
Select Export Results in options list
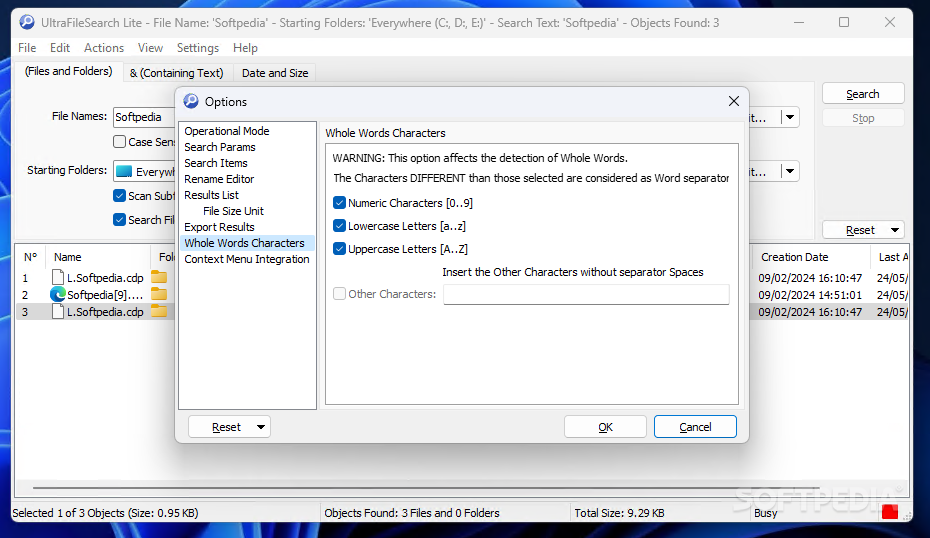[x=219, y=227]
